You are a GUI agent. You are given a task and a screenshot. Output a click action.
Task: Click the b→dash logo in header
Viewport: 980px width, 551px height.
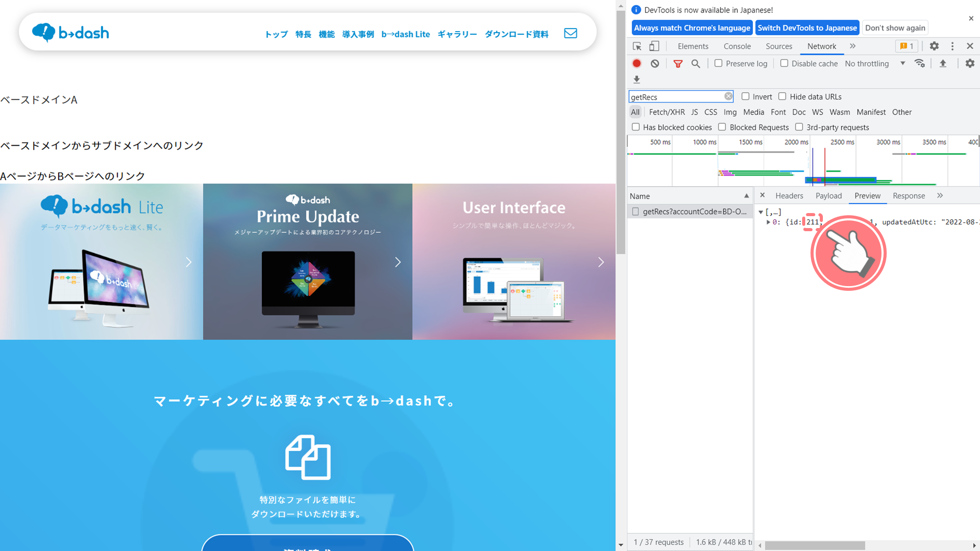71,33
